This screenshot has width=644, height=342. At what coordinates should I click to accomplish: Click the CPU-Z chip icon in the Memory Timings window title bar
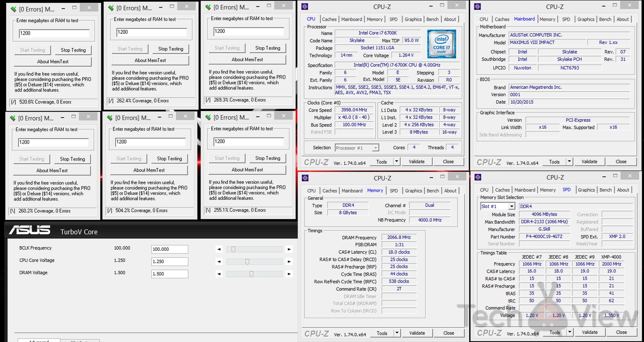click(x=305, y=178)
